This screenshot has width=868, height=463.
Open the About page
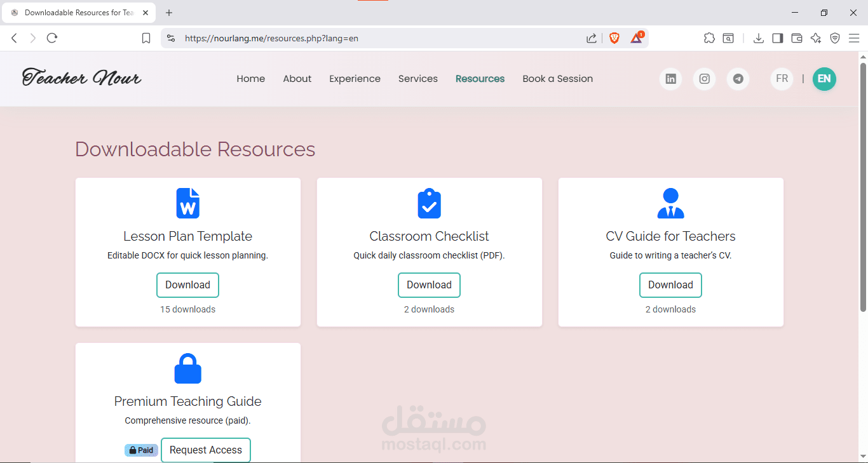(297, 79)
